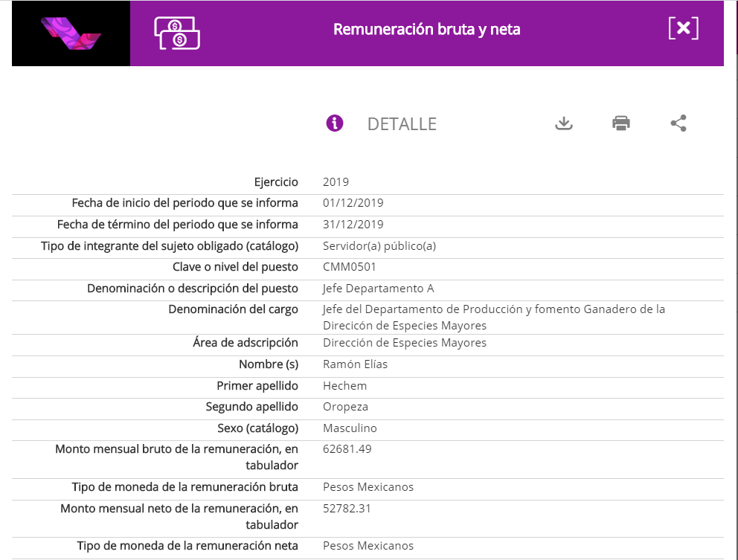Select the name Ramón Elías

pyautogui.click(x=355, y=364)
